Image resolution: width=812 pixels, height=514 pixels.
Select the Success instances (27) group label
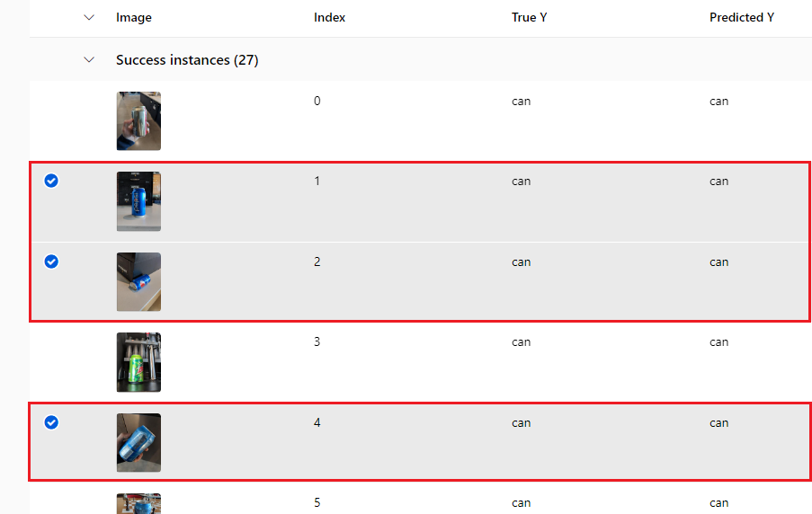187,60
